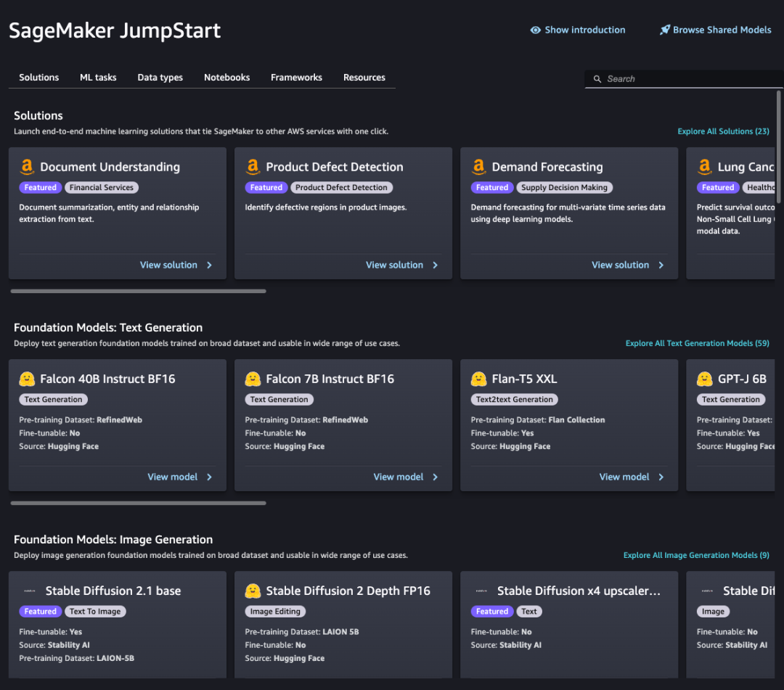Image resolution: width=784 pixels, height=690 pixels.
Task: Click the Amazon logo on Document Understanding card
Action: pos(27,166)
